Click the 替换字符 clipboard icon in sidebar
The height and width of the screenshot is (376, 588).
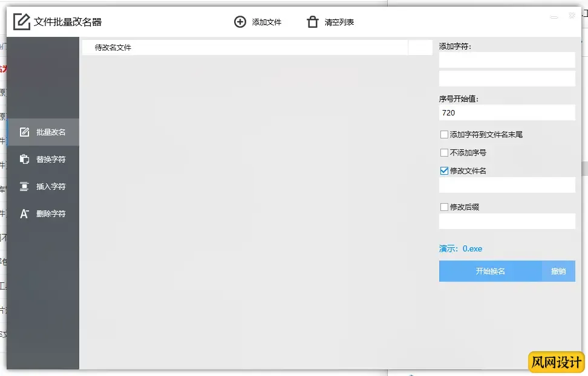coord(24,160)
